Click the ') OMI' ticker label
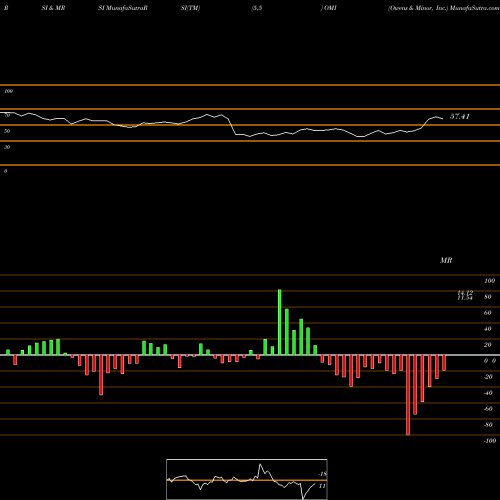This screenshot has width=500, height=500. 328,8
